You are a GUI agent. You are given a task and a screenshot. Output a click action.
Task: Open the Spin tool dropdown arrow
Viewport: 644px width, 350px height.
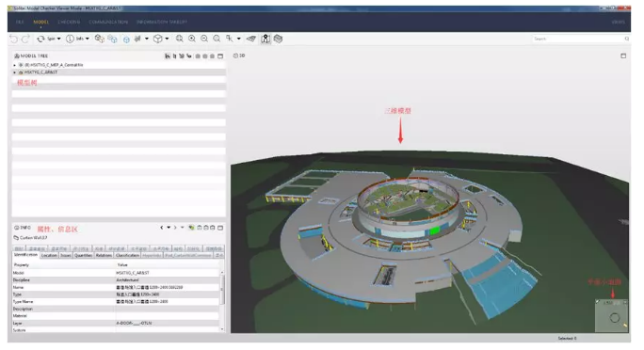pyautogui.click(x=58, y=39)
